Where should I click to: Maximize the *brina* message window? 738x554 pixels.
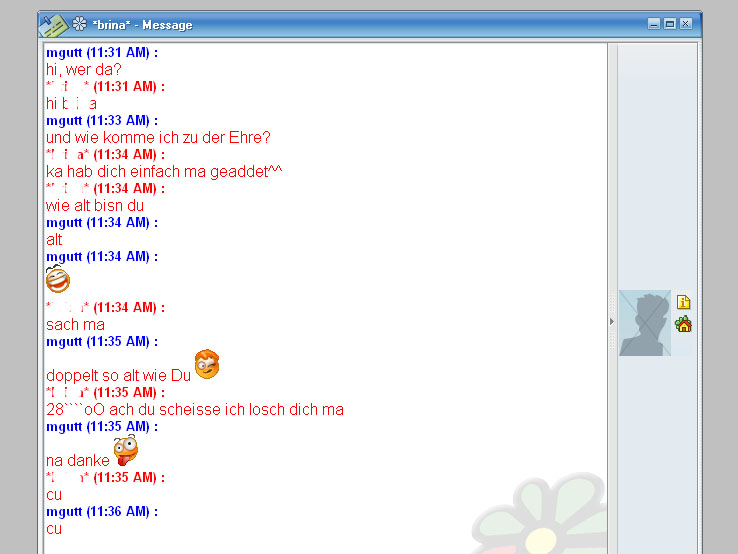pyautogui.click(x=670, y=24)
